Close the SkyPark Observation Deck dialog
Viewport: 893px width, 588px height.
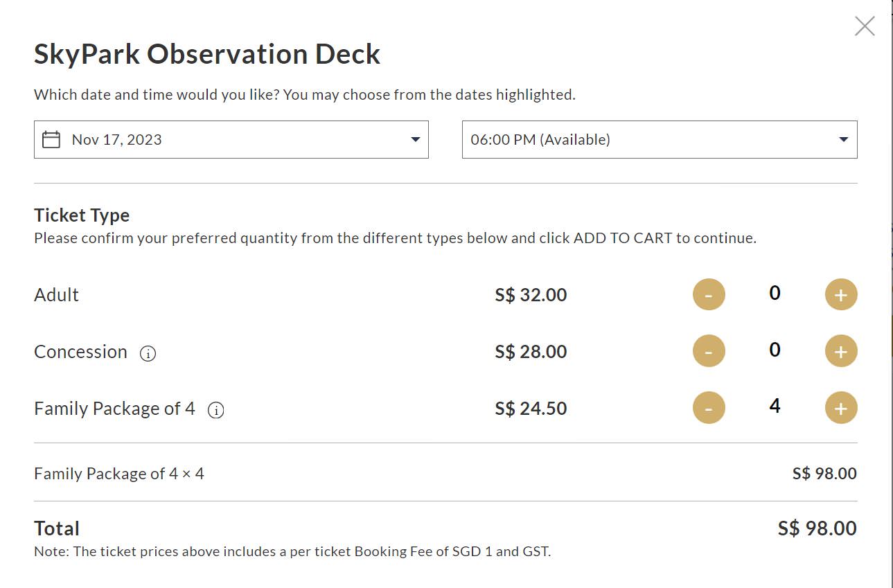pyautogui.click(x=865, y=26)
